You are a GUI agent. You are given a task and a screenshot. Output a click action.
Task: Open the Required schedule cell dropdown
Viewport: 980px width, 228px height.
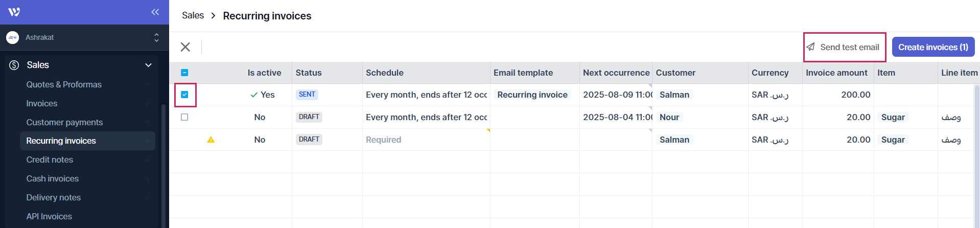pyautogui.click(x=426, y=140)
